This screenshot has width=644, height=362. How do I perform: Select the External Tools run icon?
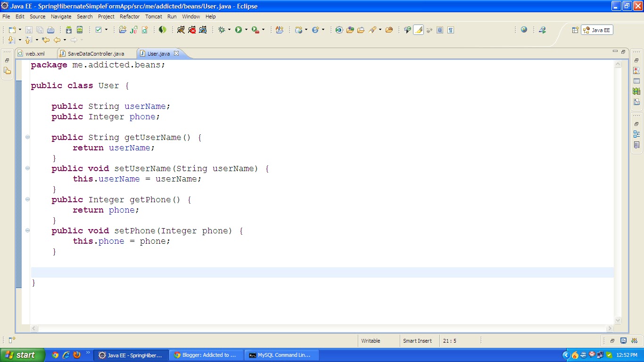click(255, 30)
